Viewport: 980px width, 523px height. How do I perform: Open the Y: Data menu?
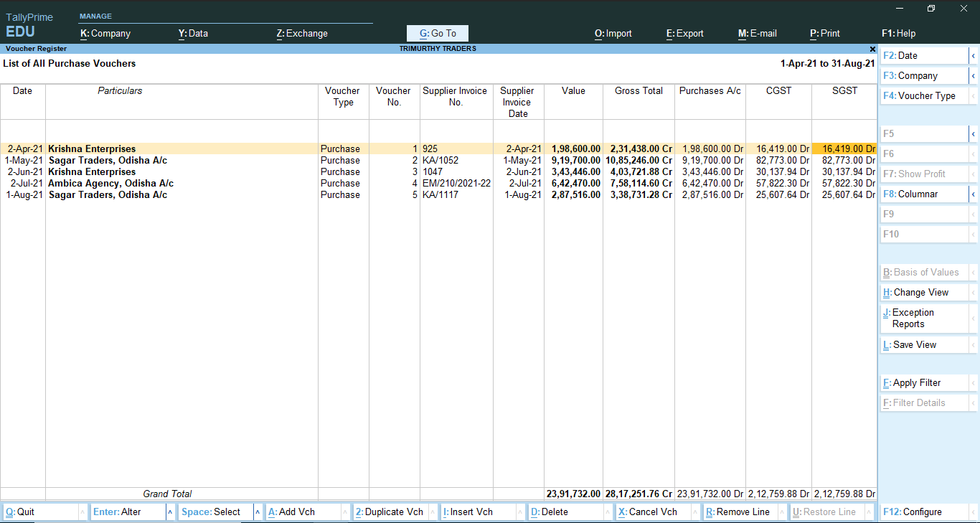193,33
